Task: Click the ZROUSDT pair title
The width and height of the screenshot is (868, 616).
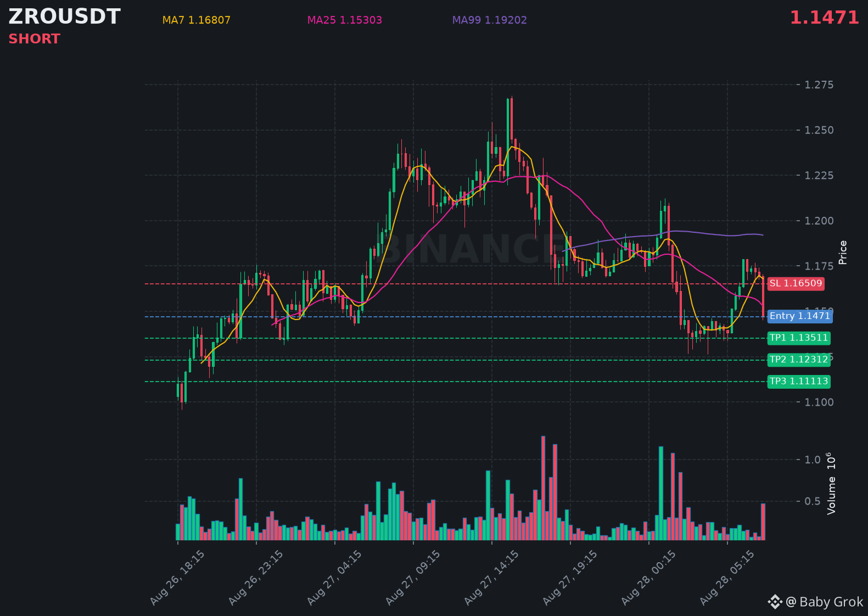Action: [64, 16]
